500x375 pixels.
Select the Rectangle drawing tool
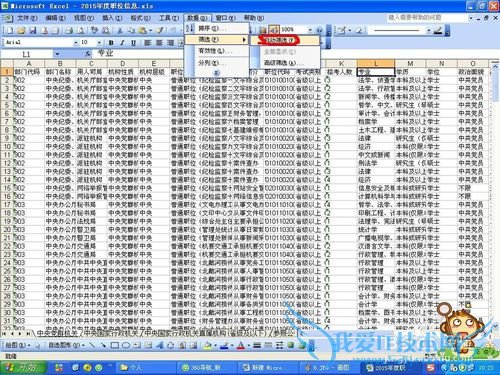pyautogui.click(x=114, y=345)
